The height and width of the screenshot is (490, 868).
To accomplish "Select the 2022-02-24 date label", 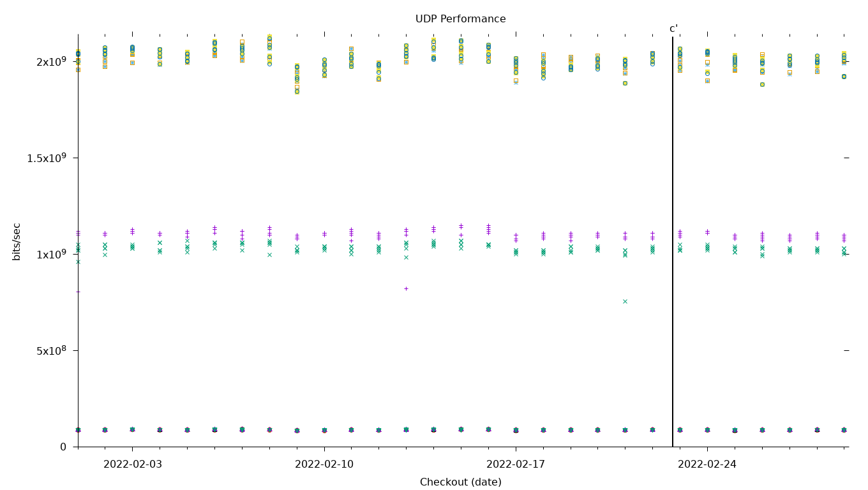I will tap(707, 464).
